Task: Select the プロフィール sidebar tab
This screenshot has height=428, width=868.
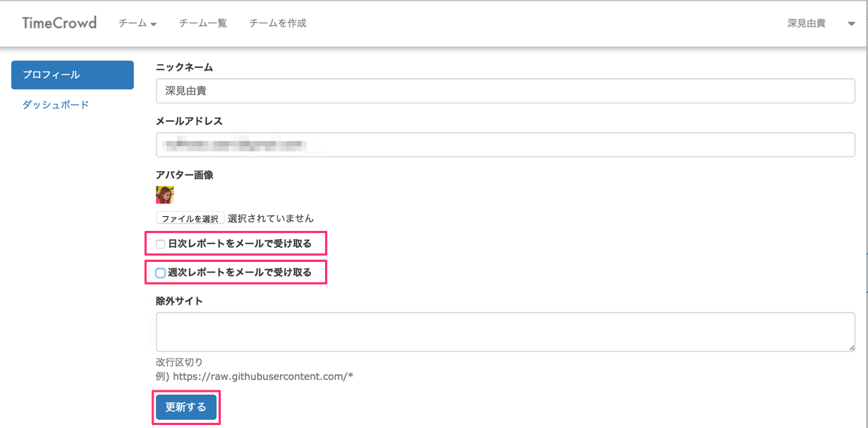Action: tap(72, 75)
